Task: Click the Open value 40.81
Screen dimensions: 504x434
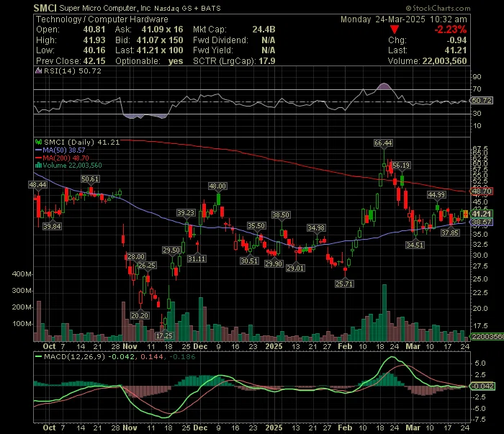Action: pyautogui.click(x=94, y=30)
